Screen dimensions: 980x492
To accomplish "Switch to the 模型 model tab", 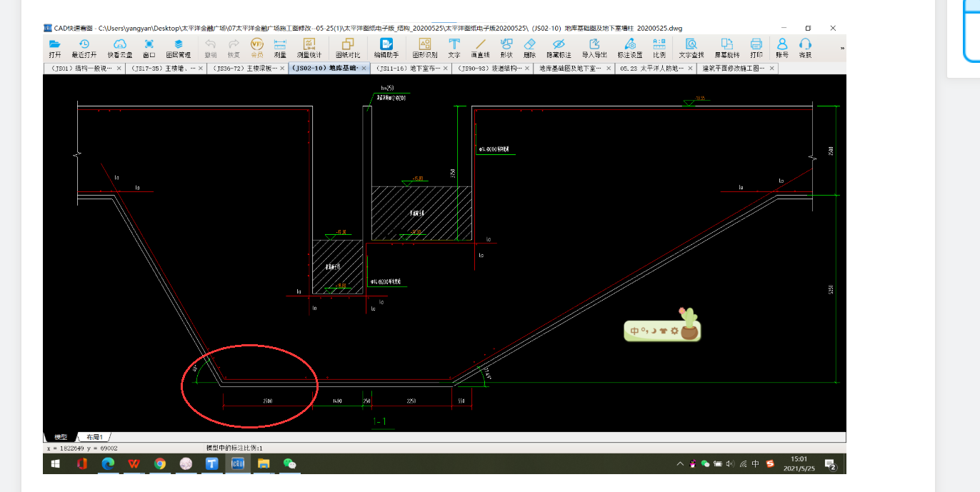I will point(60,437).
